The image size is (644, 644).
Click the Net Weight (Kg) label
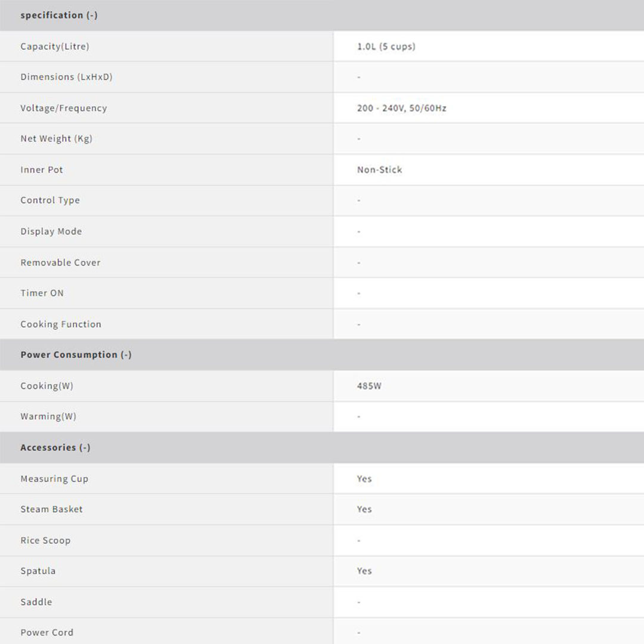(x=57, y=139)
